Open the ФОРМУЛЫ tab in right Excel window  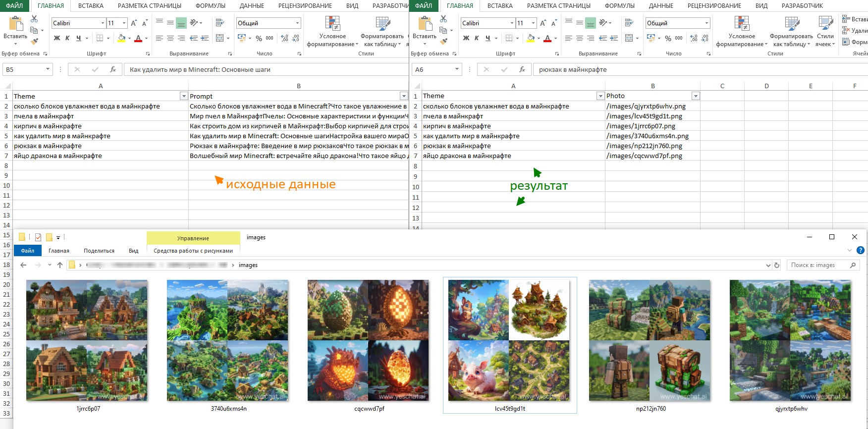coord(619,6)
